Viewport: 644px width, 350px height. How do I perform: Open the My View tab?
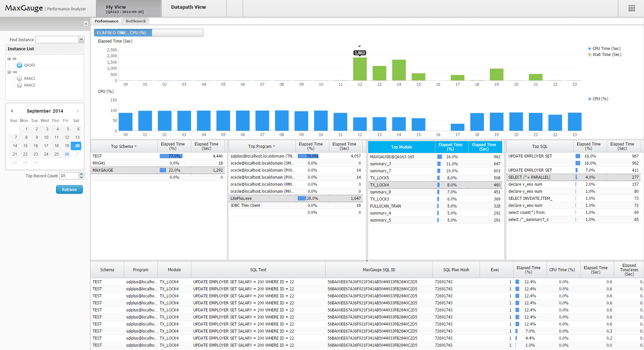(x=129, y=9)
